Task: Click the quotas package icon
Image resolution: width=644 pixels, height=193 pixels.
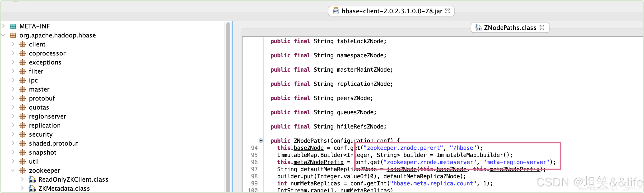Action: pos(23,107)
